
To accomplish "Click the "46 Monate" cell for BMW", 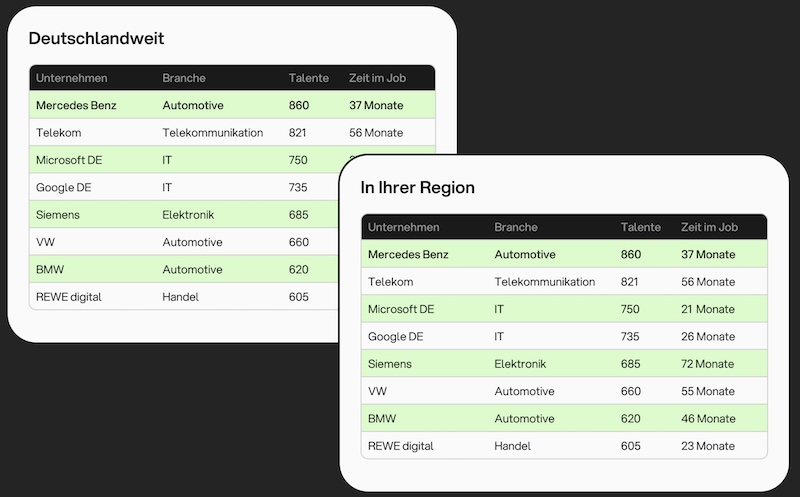I will click(x=707, y=419).
